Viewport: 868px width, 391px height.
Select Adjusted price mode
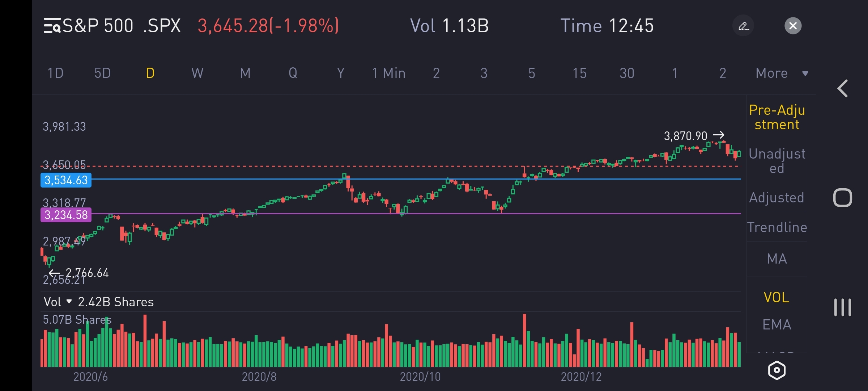pyautogui.click(x=776, y=198)
